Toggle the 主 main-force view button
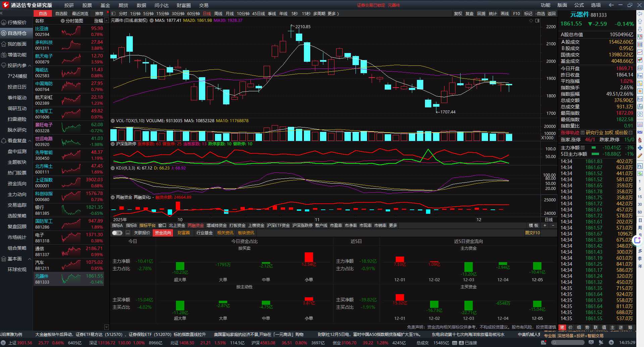The width and height of the screenshot is (644, 347). [612, 327]
